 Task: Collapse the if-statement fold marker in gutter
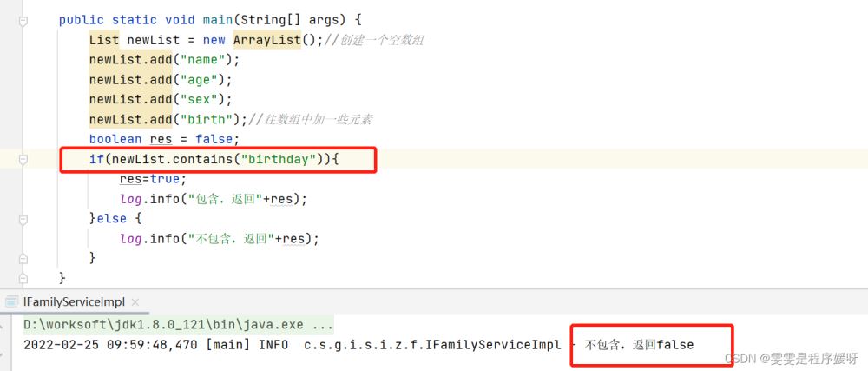point(23,160)
